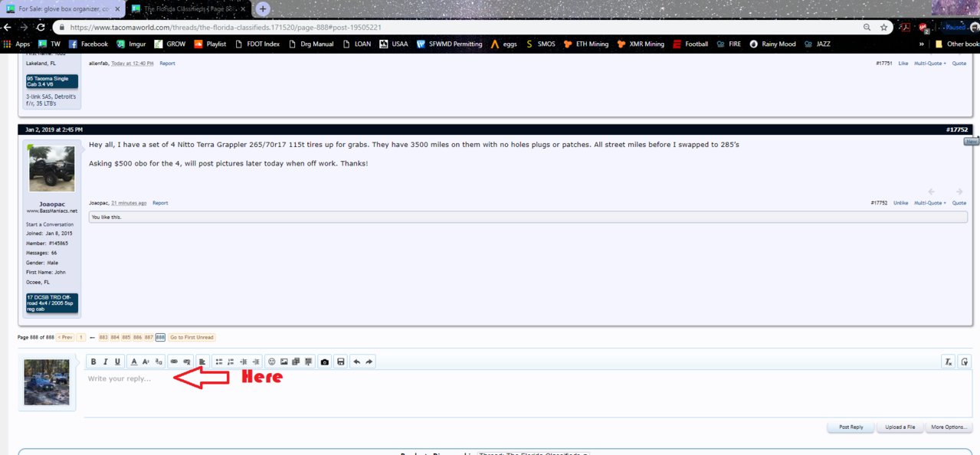This screenshot has width=980, height=455.
Task: Switch to the 'For Sale: glove box organizer' tab
Action: coord(63,8)
